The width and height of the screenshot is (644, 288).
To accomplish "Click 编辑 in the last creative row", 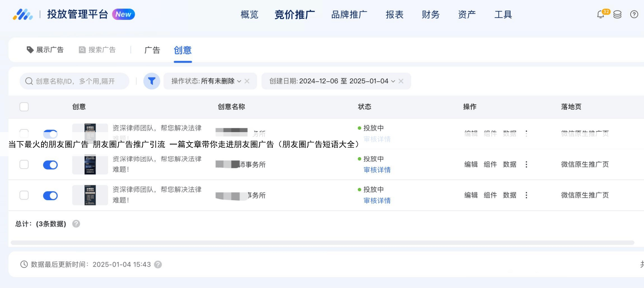I will pos(471,195).
